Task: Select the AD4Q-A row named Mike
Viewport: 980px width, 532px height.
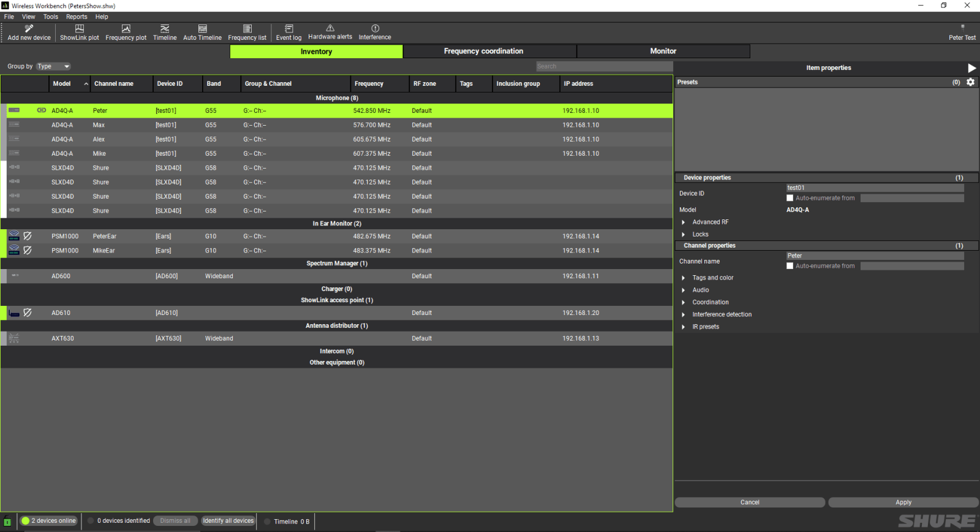Action: pos(337,154)
